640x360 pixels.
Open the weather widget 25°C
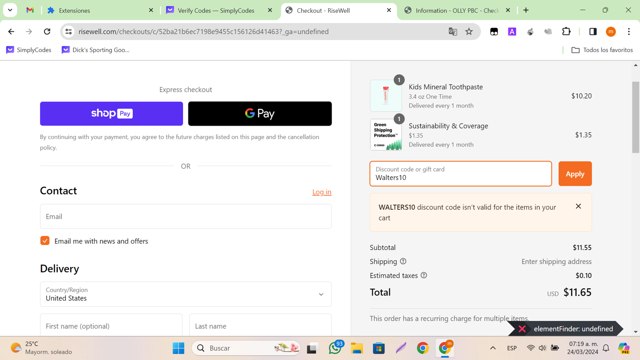pyautogui.click(x=41, y=348)
